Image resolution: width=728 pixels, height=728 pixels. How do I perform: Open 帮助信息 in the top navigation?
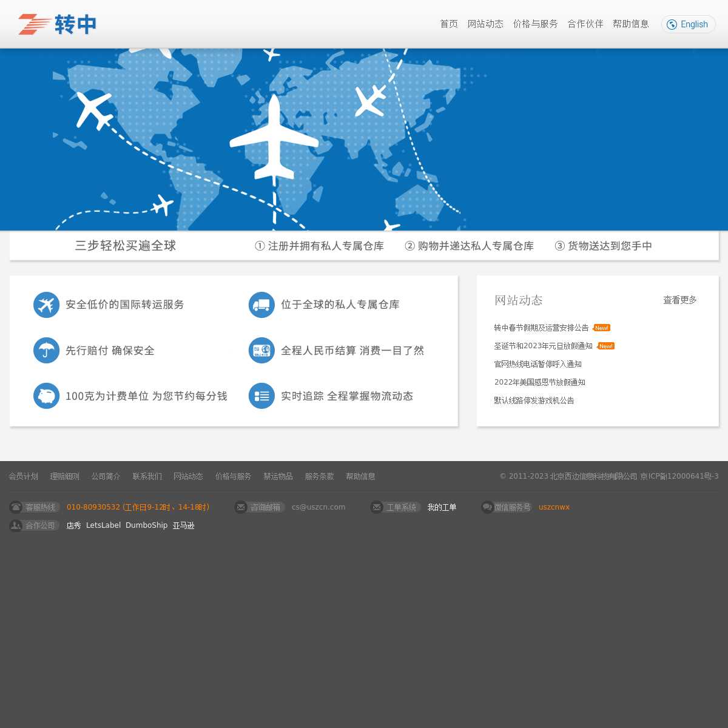point(631,24)
